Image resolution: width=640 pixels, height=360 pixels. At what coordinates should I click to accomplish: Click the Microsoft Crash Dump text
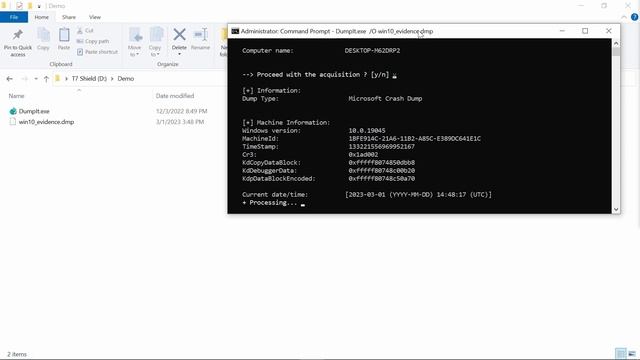click(x=385, y=98)
